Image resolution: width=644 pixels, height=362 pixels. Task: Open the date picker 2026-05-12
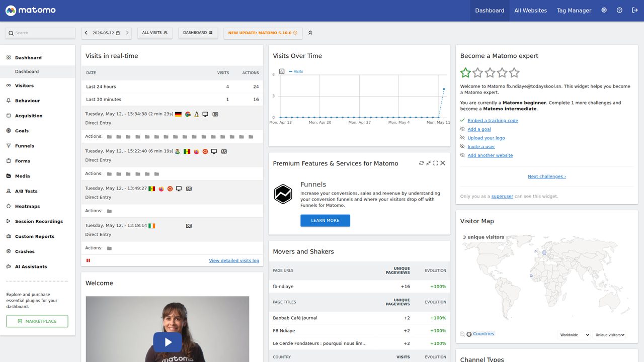point(106,33)
